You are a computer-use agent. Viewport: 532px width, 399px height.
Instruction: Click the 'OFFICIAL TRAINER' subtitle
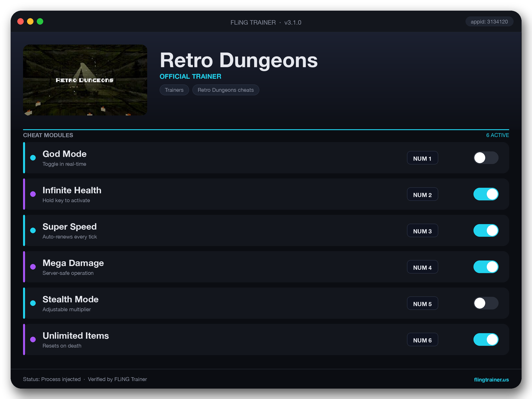[190, 76]
